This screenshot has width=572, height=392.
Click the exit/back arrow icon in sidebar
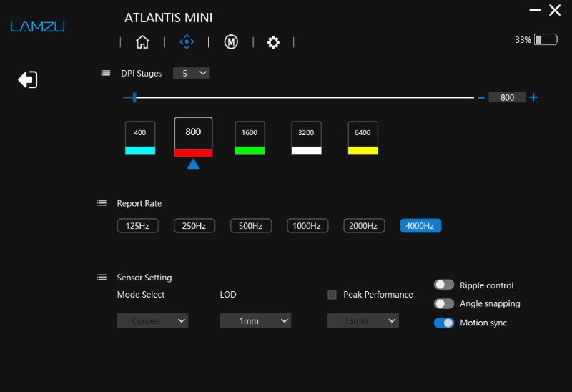tap(28, 79)
